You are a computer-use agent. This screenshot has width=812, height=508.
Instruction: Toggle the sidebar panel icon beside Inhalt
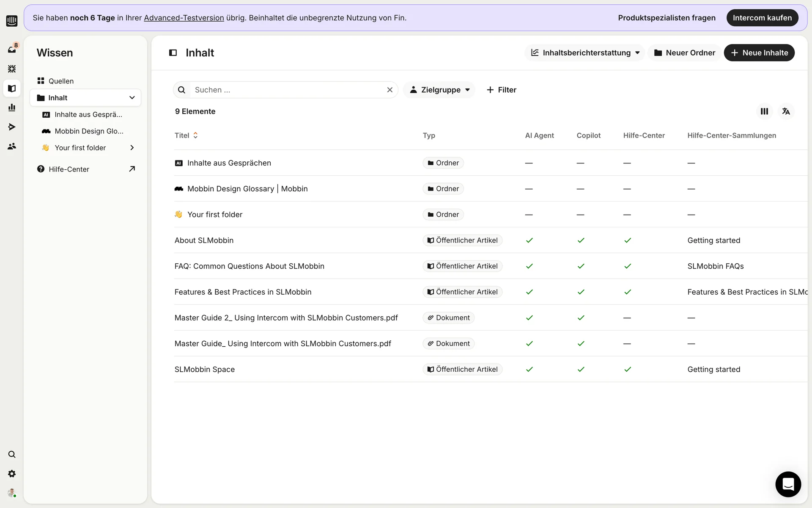(x=173, y=53)
